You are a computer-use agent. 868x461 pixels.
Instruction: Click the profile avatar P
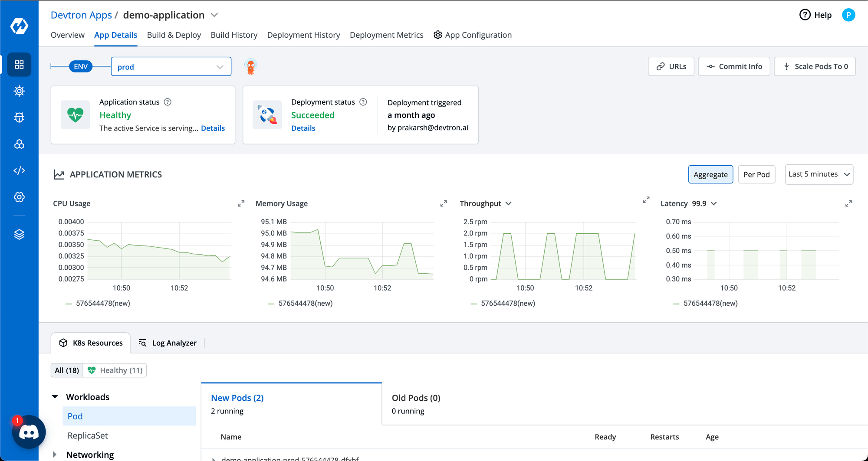pos(848,15)
